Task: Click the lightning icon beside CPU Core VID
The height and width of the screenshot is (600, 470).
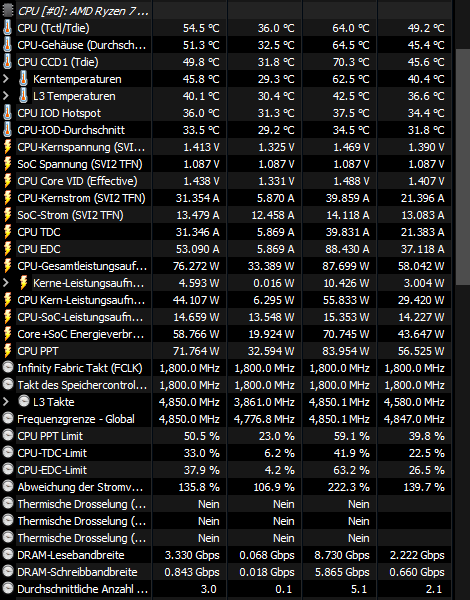Action: click(7, 181)
